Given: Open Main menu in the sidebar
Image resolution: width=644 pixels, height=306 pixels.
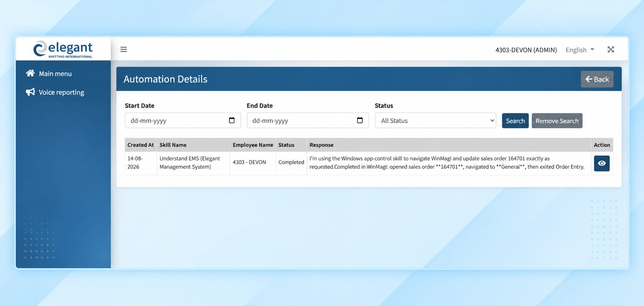Looking at the screenshot, I should [x=55, y=74].
